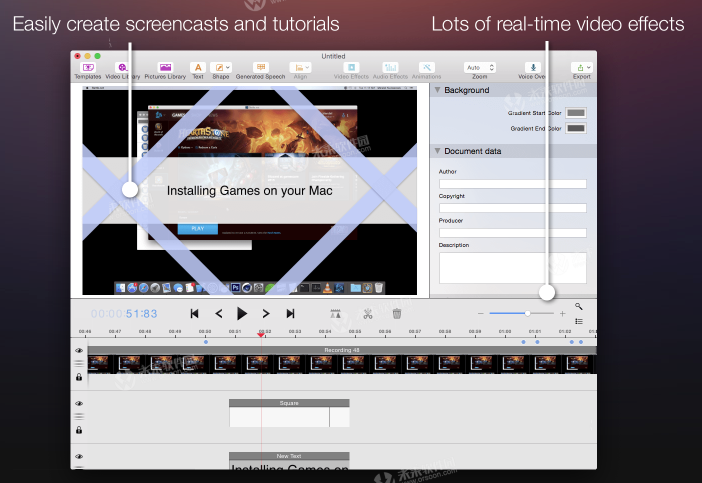This screenshot has width=702, height=483.
Task: Click the blue PLAY button in preview
Action: click(198, 229)
